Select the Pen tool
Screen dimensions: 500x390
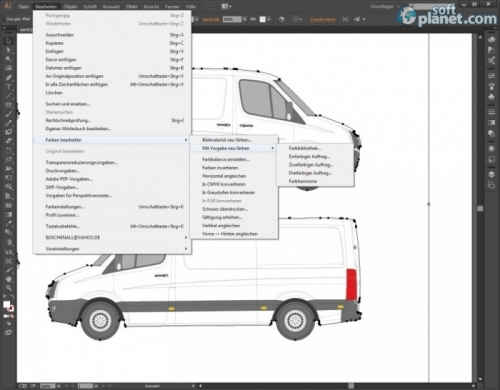click(9, 77)
